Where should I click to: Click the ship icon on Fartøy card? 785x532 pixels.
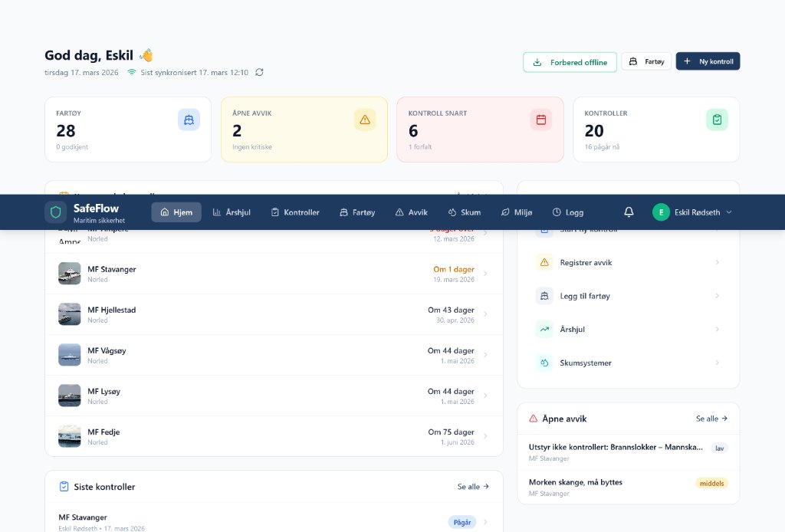coord(189,120)
